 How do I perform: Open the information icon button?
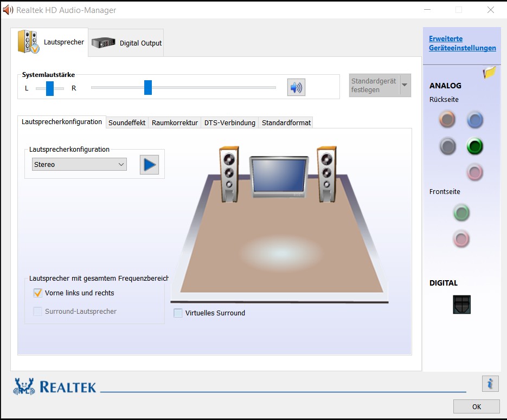point(490,384)
